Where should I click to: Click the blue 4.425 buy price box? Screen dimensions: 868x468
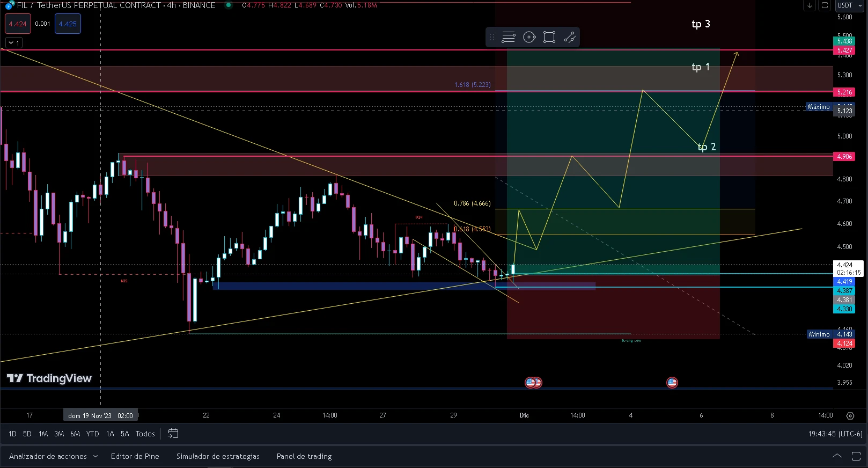68,24
